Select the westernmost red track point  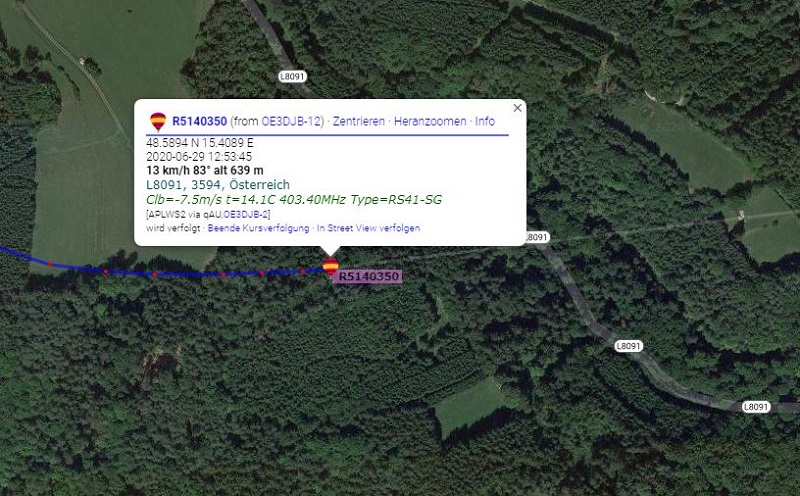pyautogui.click(x=50, y=264)
